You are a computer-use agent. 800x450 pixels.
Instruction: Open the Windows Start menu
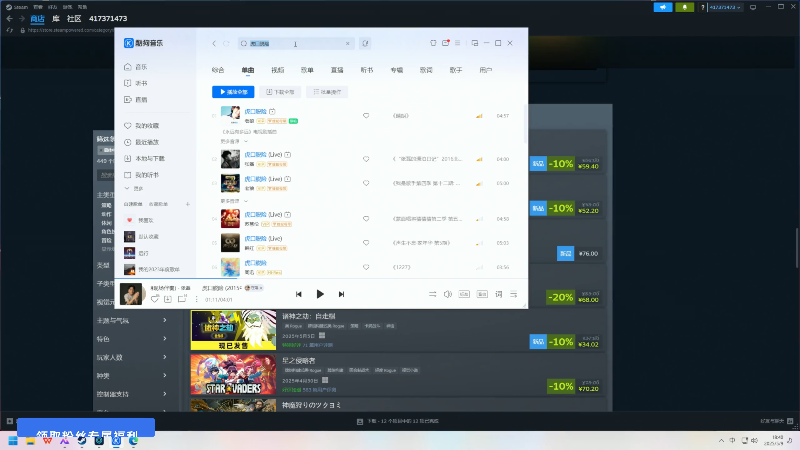coord(13,440)
